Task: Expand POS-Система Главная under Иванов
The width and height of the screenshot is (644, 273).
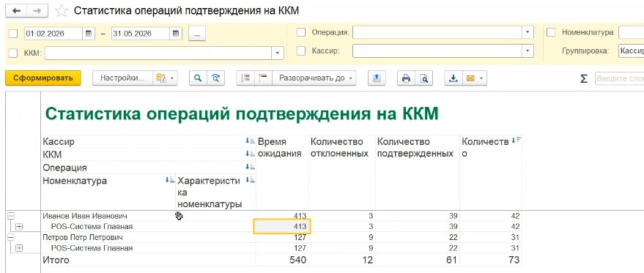Action: pyautogui.click(x=19, y=226)
